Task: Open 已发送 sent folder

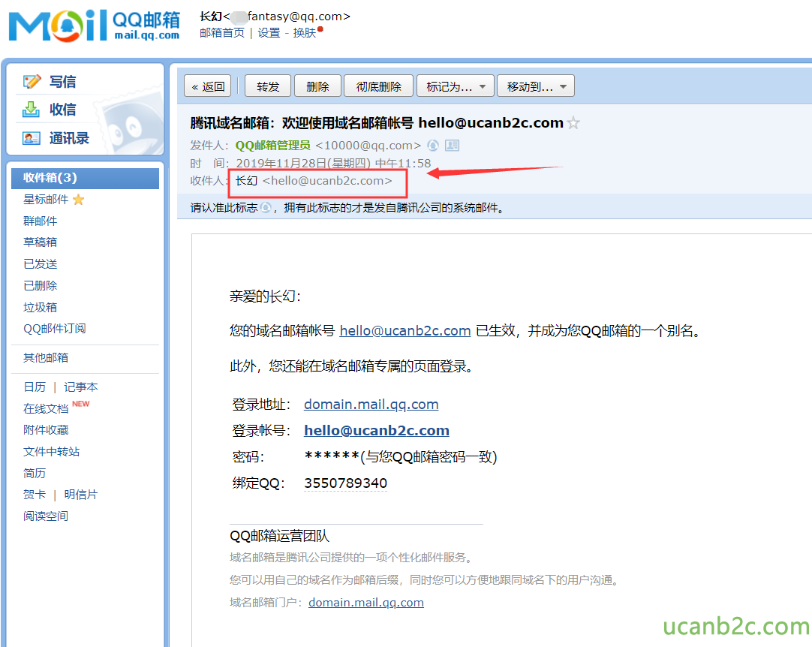Action: point(41,263)
